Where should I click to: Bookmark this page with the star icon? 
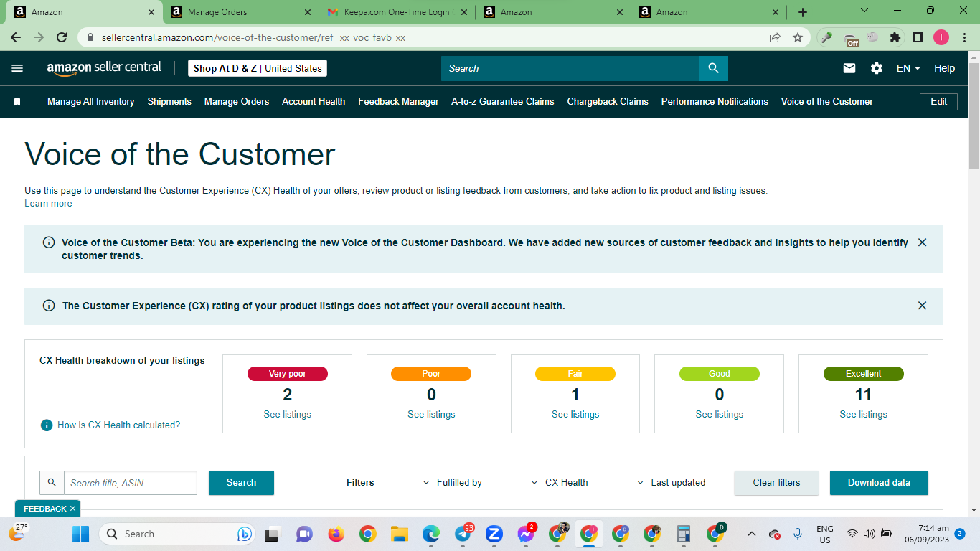click(798, 37)
